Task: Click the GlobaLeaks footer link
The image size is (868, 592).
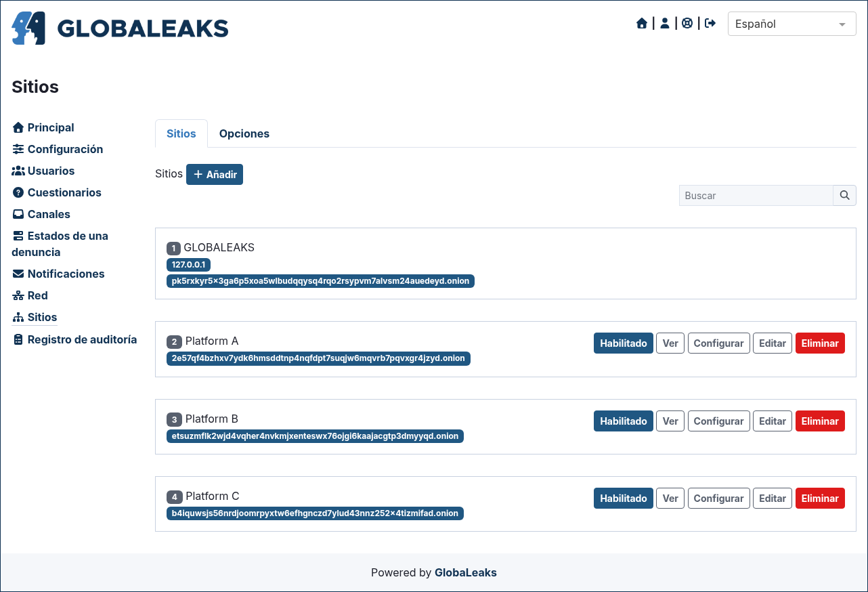Action: [x=466, y=572]
